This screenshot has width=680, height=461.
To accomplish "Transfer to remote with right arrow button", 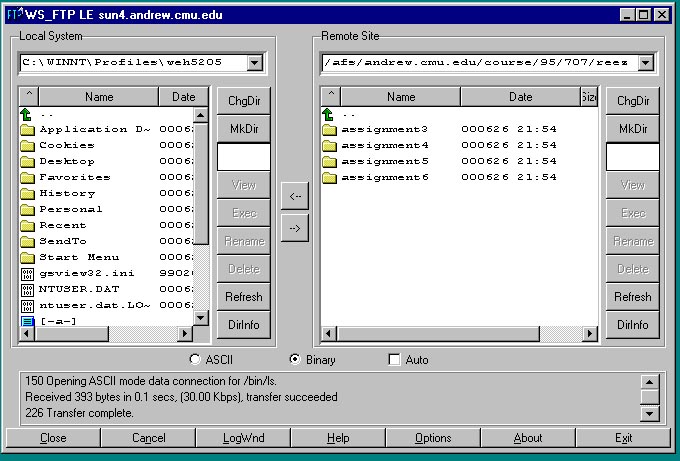I will click(295, 228).
